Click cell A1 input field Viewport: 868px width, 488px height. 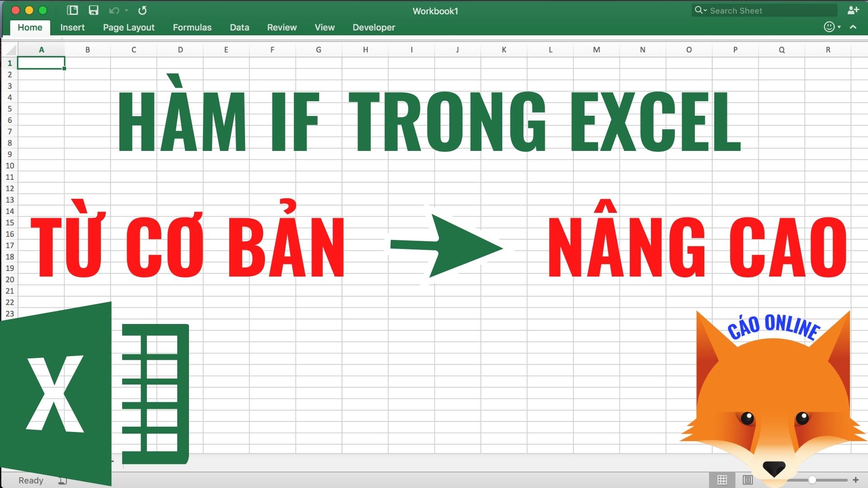tap(41, 62)
